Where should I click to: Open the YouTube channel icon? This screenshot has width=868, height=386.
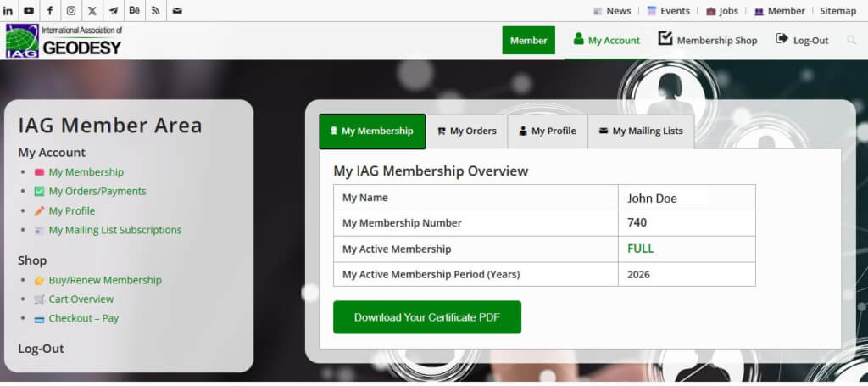pyautogui.click(x=29, y=11)
